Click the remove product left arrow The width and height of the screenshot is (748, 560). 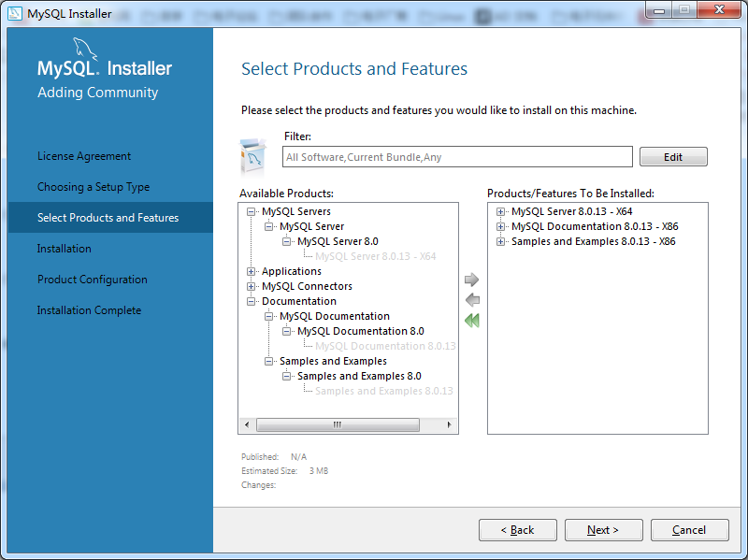[472, 300]
